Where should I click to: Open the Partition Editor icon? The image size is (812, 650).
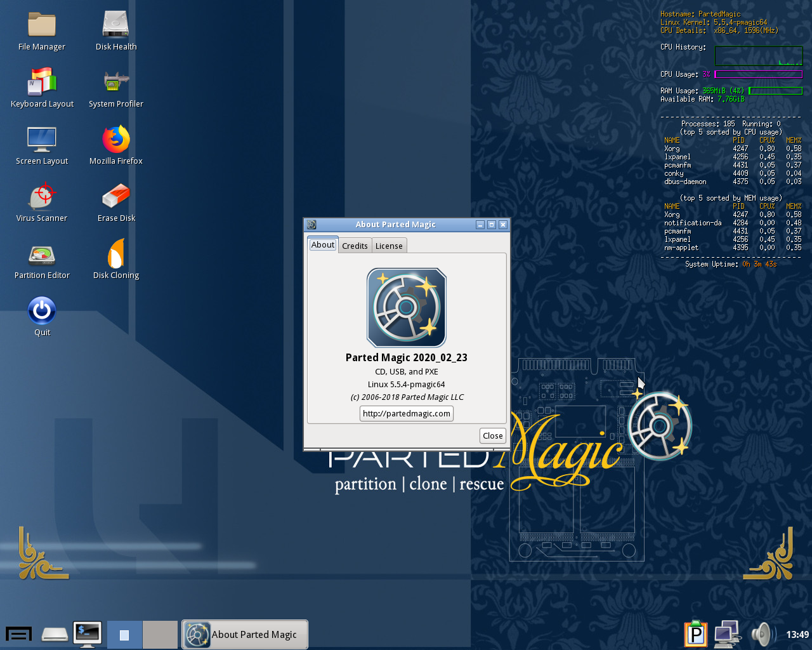42,255
